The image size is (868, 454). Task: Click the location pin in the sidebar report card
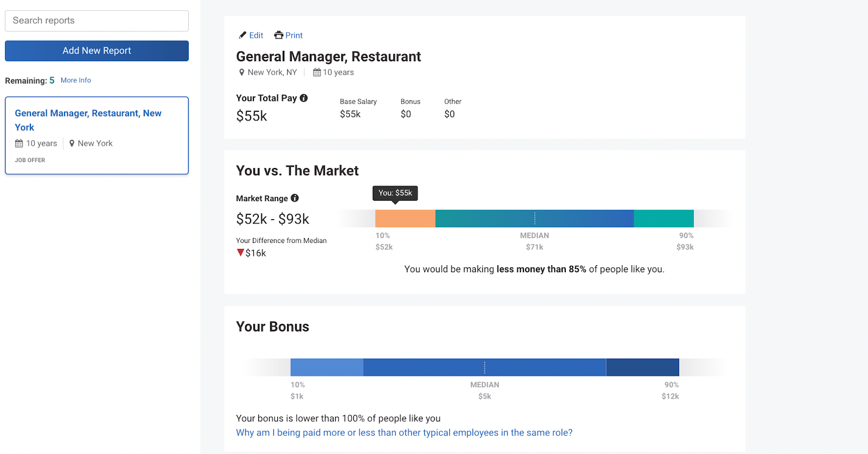[72, 143]
